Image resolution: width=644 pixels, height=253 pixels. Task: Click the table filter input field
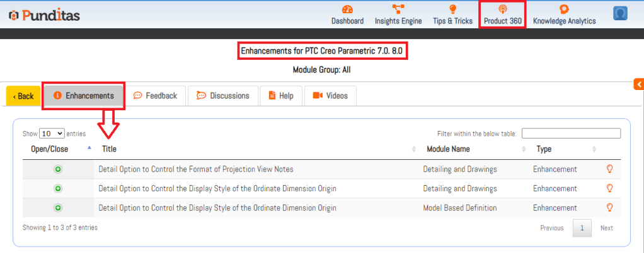tap(571, 133)
